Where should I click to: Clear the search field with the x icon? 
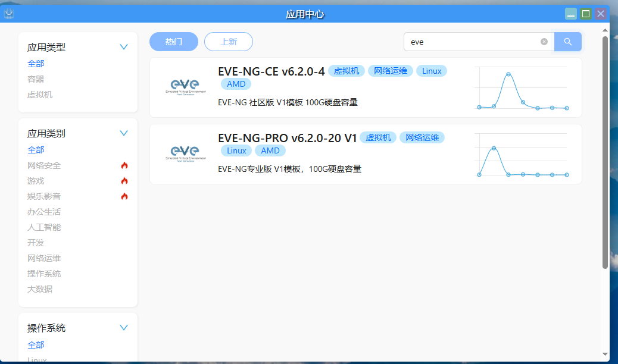coord(544,42)
